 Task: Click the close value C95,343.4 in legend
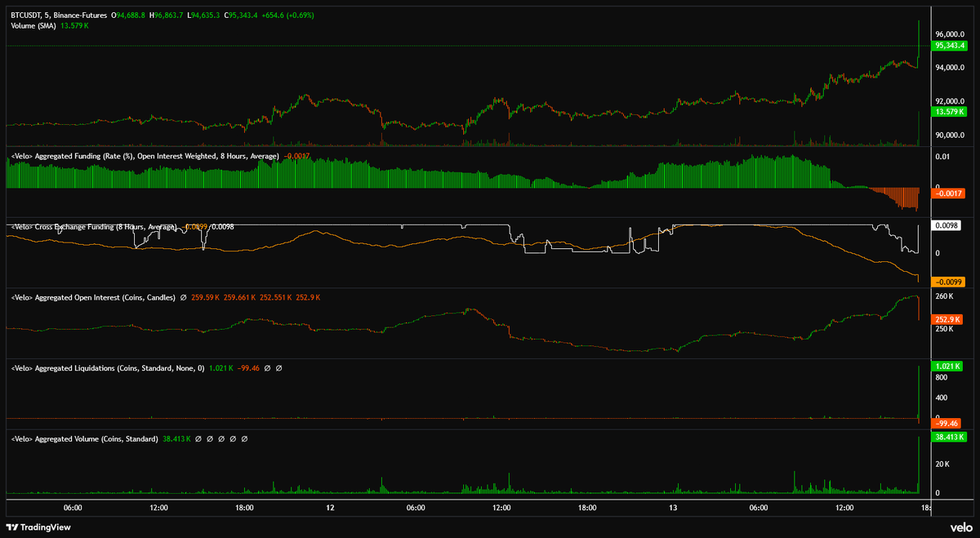click(241, 16)
